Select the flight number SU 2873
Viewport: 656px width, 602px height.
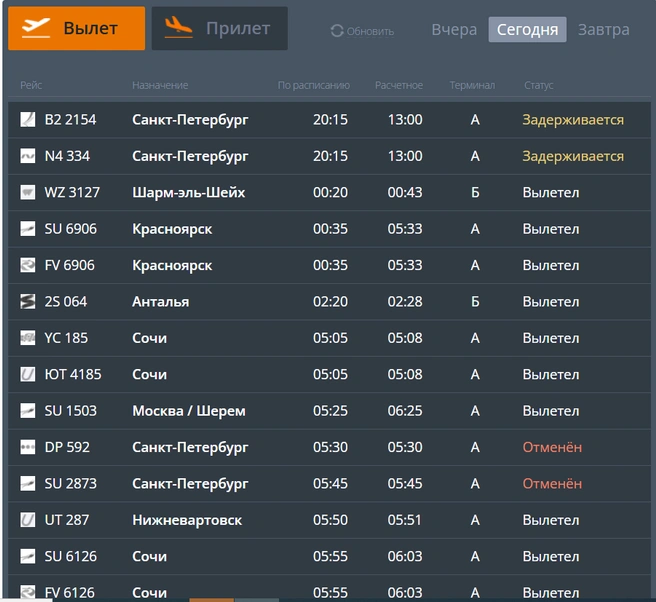tap(71, 484)
